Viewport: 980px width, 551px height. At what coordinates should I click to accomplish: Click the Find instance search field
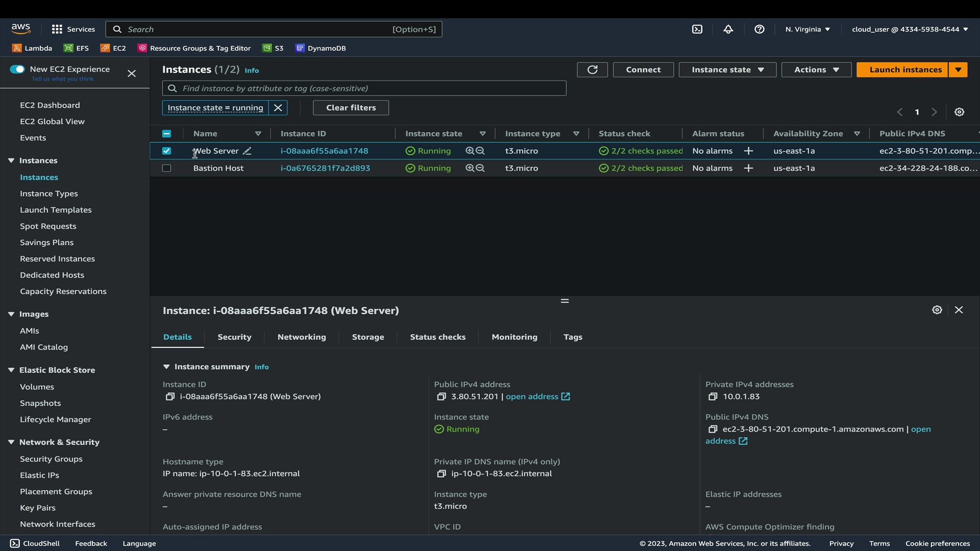(x=373, y=89)
